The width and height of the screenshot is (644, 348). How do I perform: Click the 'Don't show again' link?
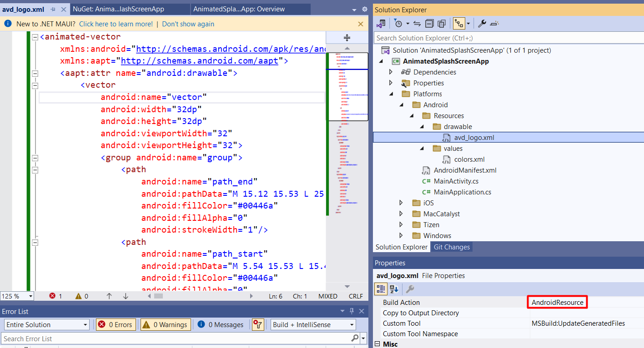[x=188, y=24]
